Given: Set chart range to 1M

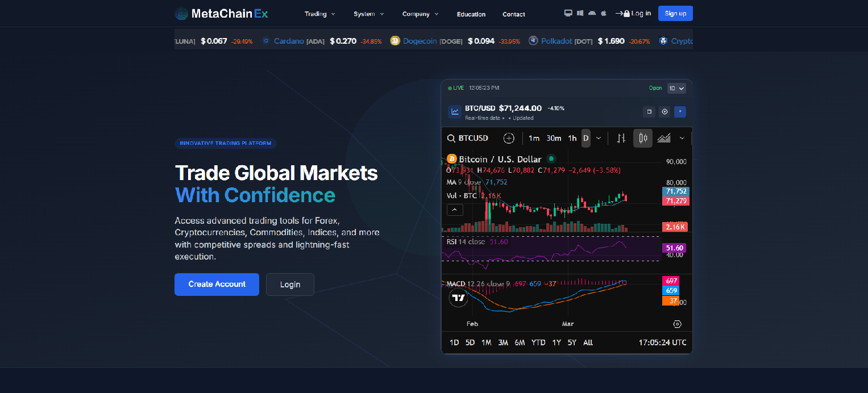Looking at the screenshot, I should tap(487, 342).
